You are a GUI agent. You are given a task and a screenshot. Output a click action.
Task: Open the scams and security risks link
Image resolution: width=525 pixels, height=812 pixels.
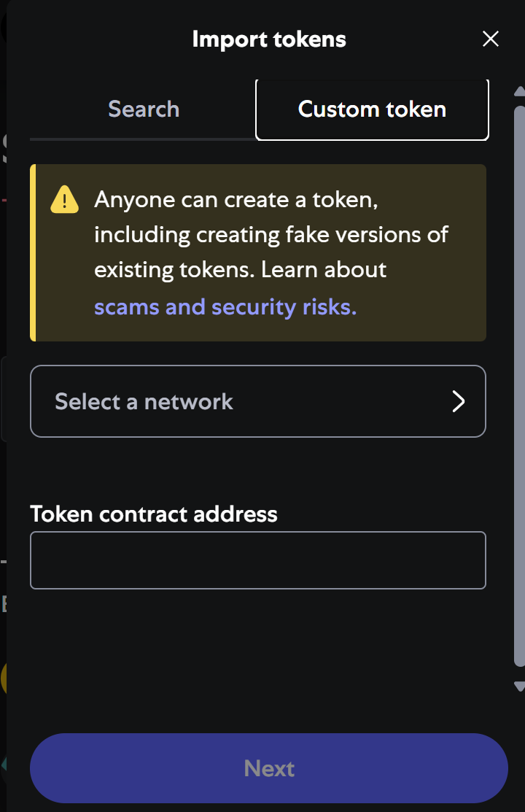[x=225, y=307]
